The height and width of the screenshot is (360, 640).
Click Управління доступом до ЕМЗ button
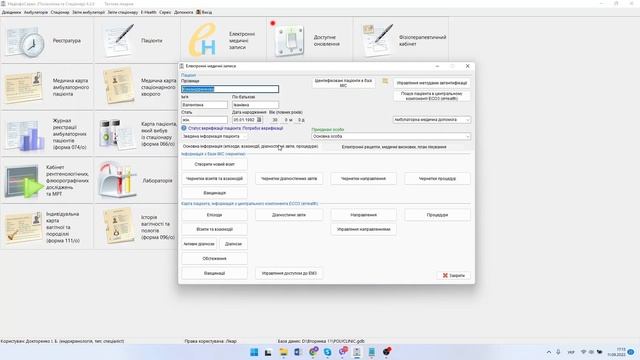coord(289,273)
